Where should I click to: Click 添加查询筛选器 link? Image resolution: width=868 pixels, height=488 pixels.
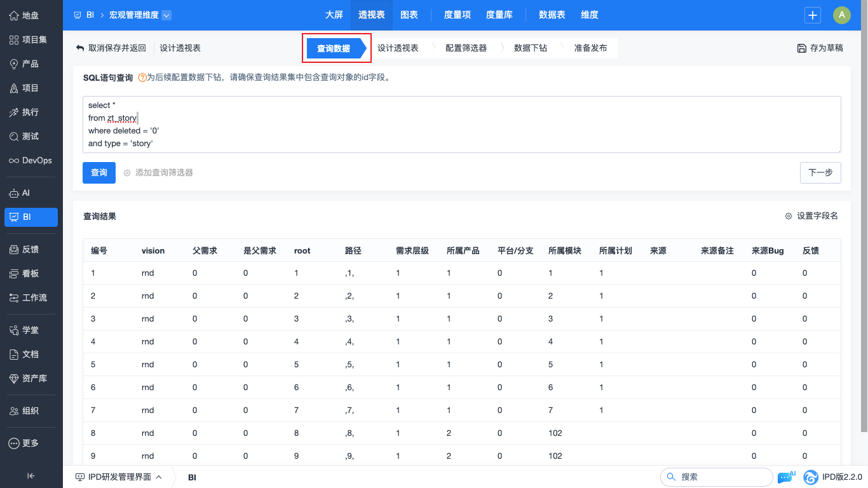(x=158, y=173)
